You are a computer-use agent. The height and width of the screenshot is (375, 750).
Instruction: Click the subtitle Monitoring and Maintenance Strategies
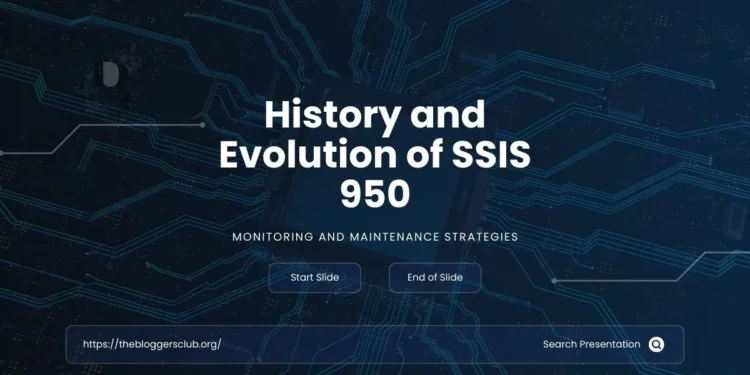[x=375, y=237]
